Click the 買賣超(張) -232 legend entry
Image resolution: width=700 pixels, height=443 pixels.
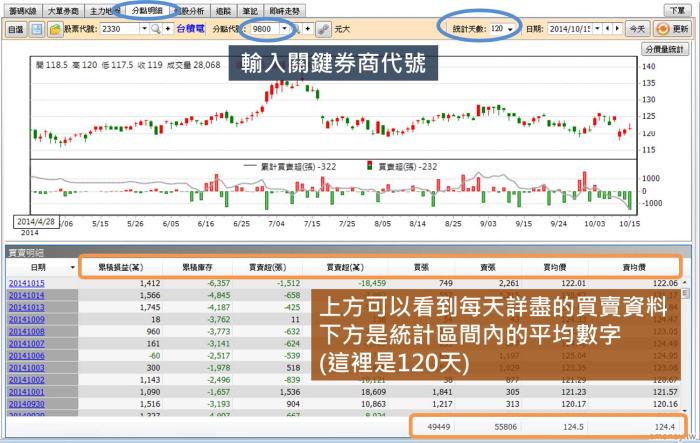402,167
